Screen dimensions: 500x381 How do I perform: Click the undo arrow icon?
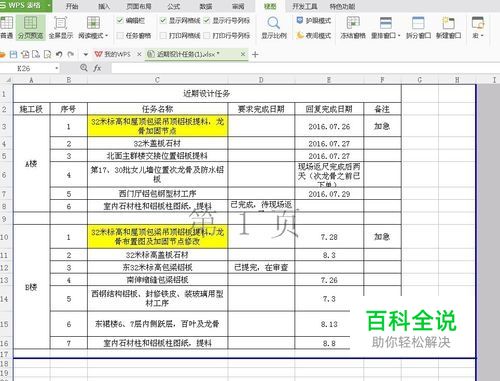pos(59,54)
